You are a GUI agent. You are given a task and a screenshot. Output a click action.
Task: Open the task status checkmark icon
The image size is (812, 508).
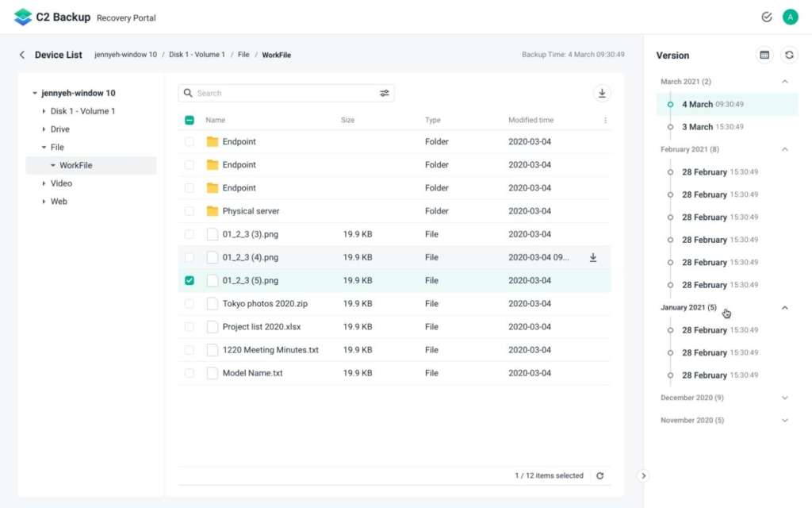pyautogui.click(x=766, y=16)
